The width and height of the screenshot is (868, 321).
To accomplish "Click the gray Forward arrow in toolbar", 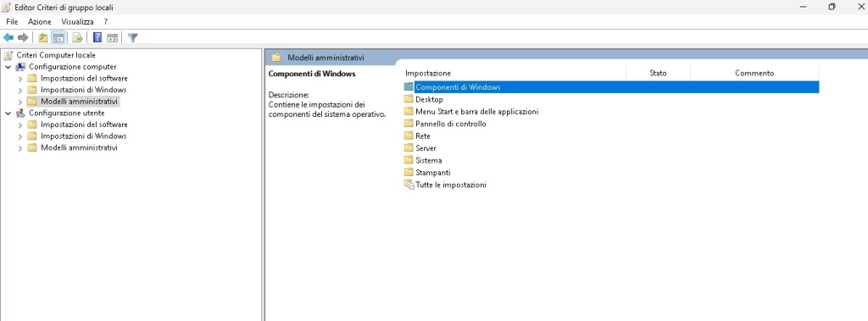I will pyautogui.click(x=23, y=37).
